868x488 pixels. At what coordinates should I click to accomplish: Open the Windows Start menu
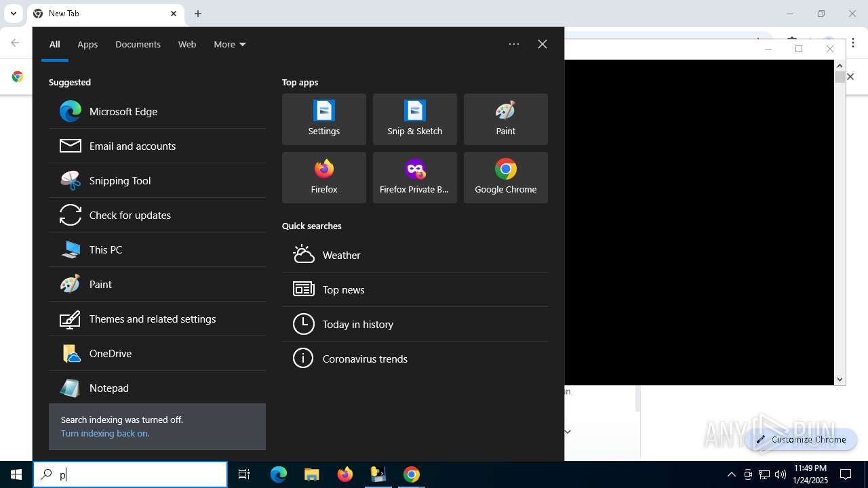(16, 474)
